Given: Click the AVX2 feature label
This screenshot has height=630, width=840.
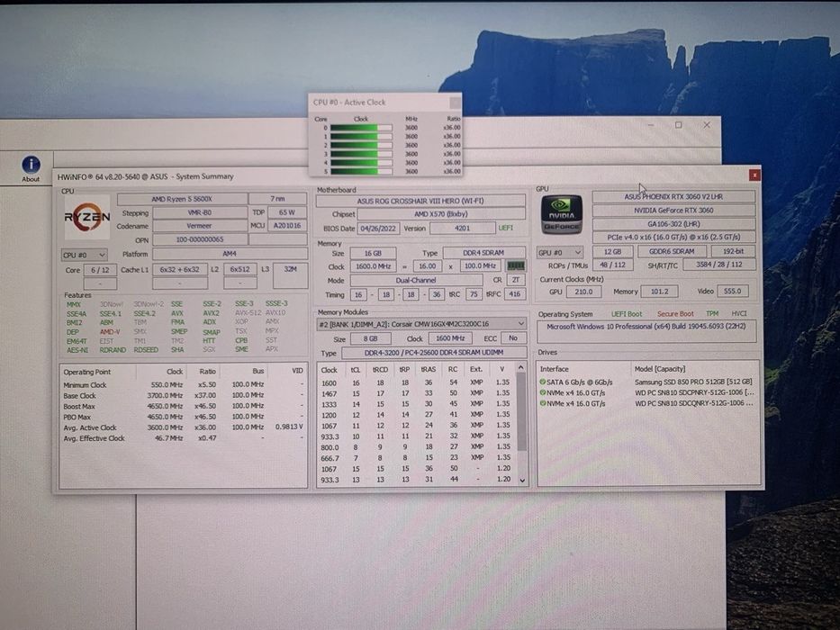Looking at the screenshot, I should pos(211,313).
